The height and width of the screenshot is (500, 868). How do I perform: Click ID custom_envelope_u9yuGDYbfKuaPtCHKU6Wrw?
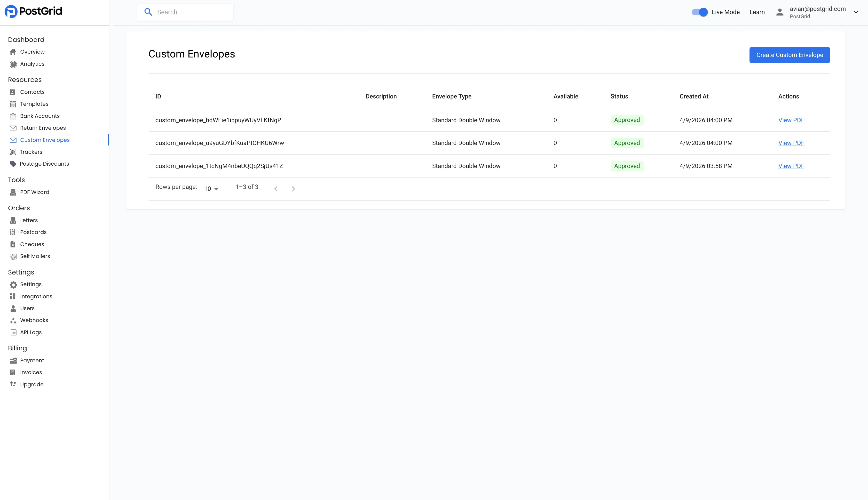(220, 143)
